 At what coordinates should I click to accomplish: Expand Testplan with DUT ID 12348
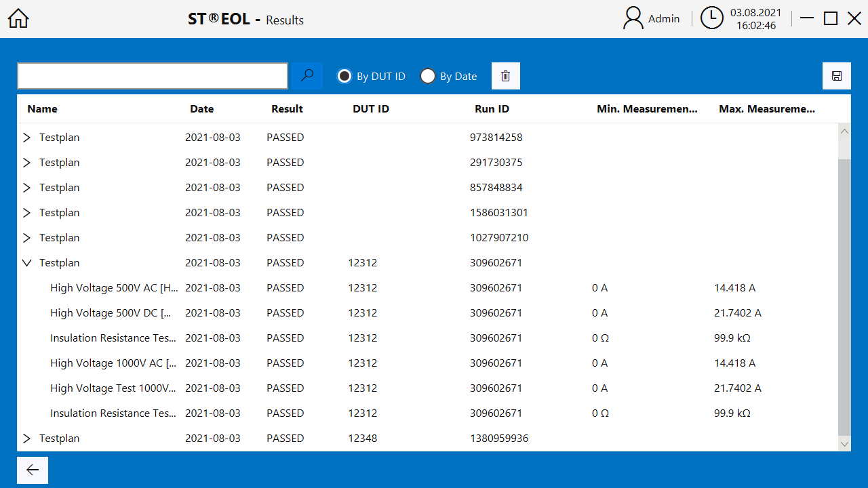(27, 439)
